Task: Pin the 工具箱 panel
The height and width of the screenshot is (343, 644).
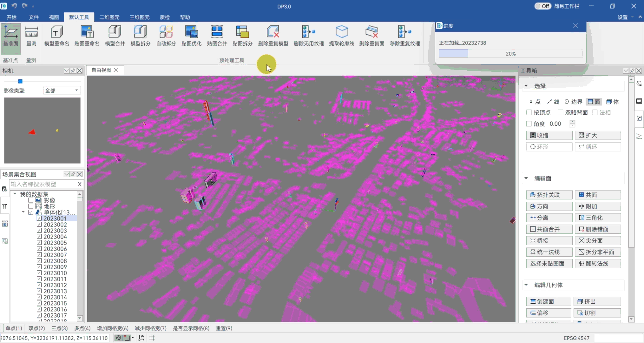Action: [632, 71]
